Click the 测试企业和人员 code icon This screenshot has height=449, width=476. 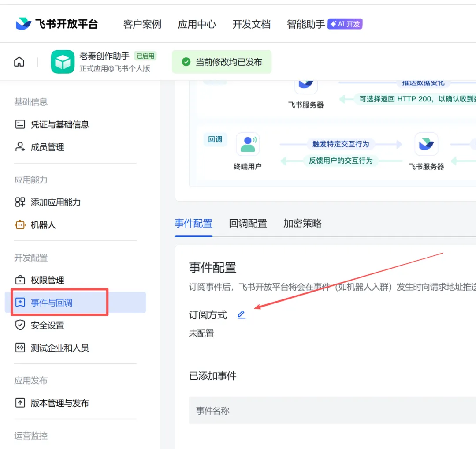[20, 348]
